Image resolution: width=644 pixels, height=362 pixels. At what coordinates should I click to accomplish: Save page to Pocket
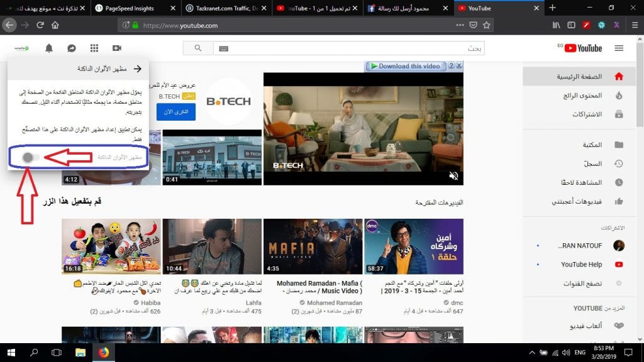pyautogui.click(x=473, y=25)
